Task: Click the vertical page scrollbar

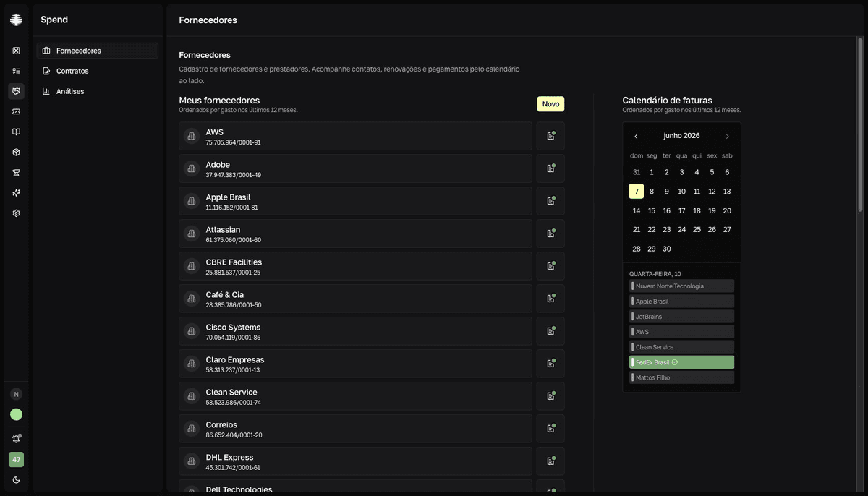Action: tap(860, 123)
